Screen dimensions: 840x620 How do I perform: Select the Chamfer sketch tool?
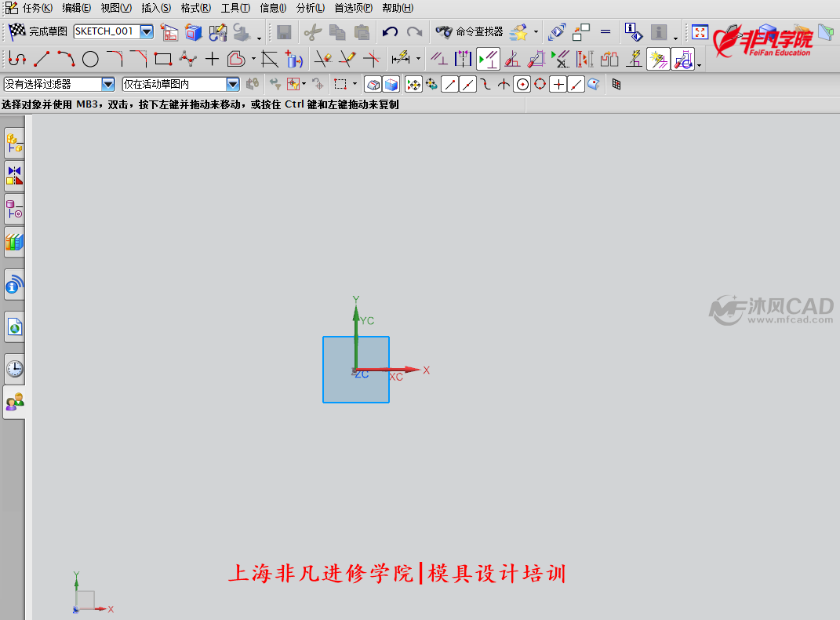point(139,59)
